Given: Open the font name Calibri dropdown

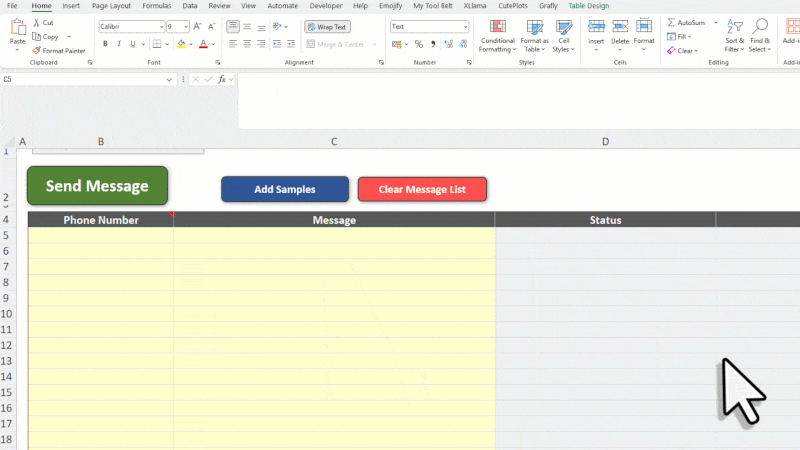Looking at the screenshot, I should pos(161,27).
